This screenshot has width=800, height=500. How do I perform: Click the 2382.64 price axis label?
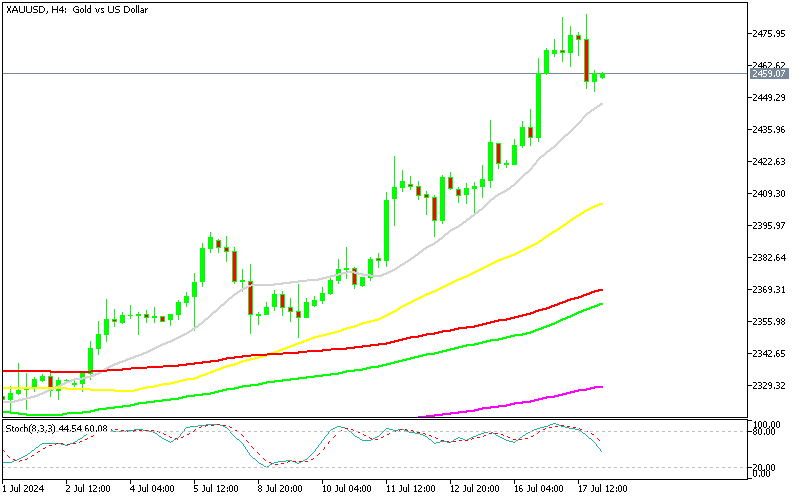[x=768, y=258]
